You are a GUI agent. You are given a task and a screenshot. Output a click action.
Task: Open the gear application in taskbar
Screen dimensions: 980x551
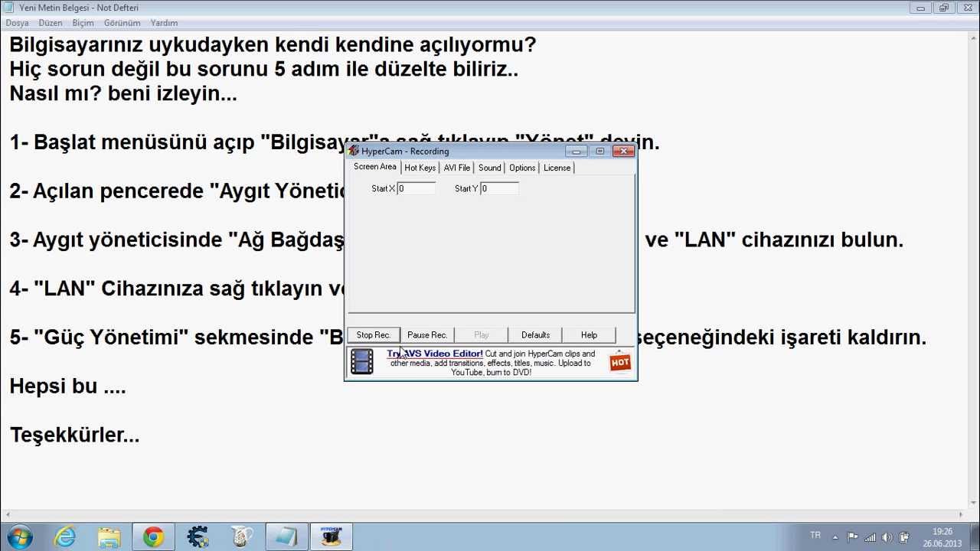coord(198,537)
